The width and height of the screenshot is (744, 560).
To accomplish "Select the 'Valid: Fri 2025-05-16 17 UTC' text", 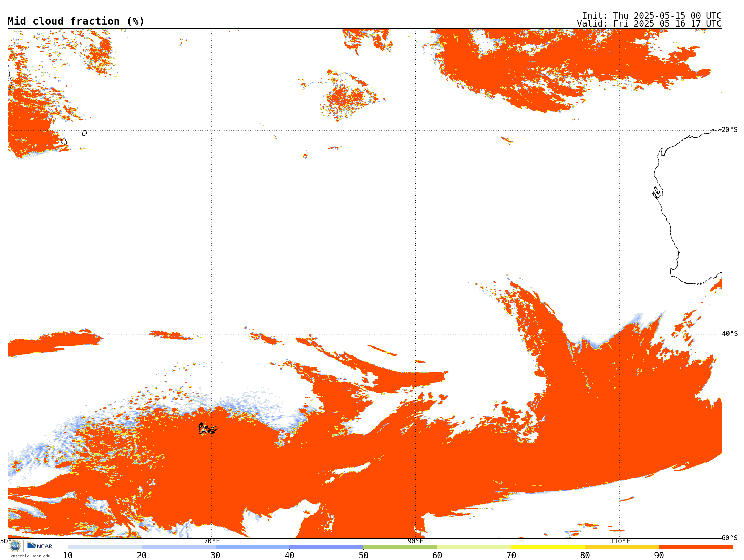I will coord(649,24).
